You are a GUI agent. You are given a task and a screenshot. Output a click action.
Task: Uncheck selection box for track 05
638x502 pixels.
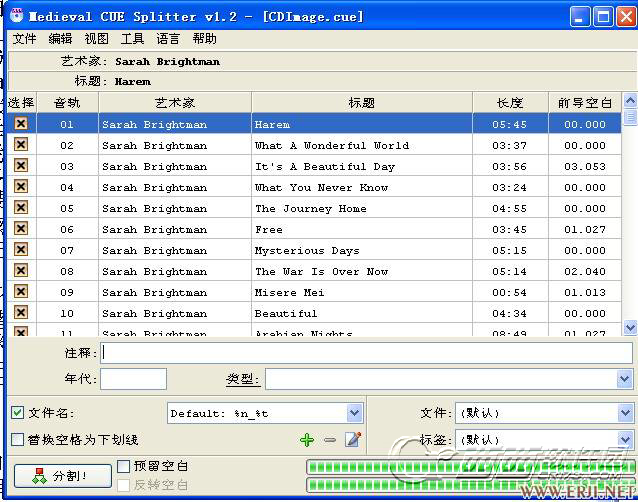click(x=21, y=207)
